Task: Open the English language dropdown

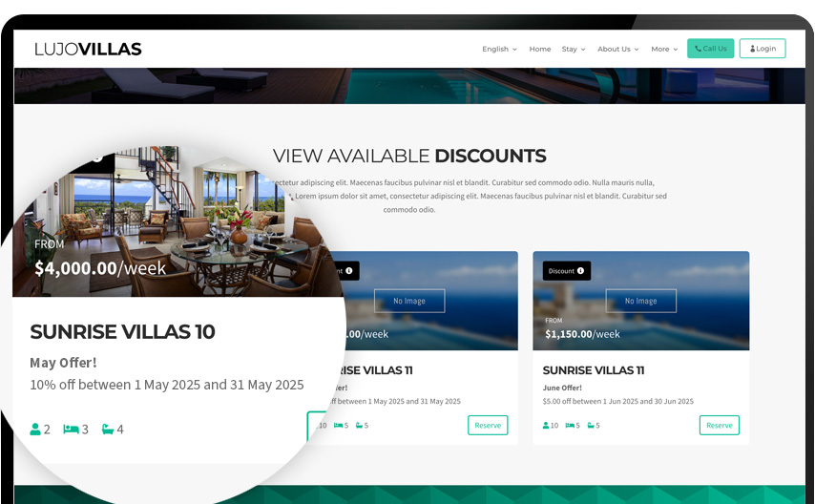Action: (499, 49)
